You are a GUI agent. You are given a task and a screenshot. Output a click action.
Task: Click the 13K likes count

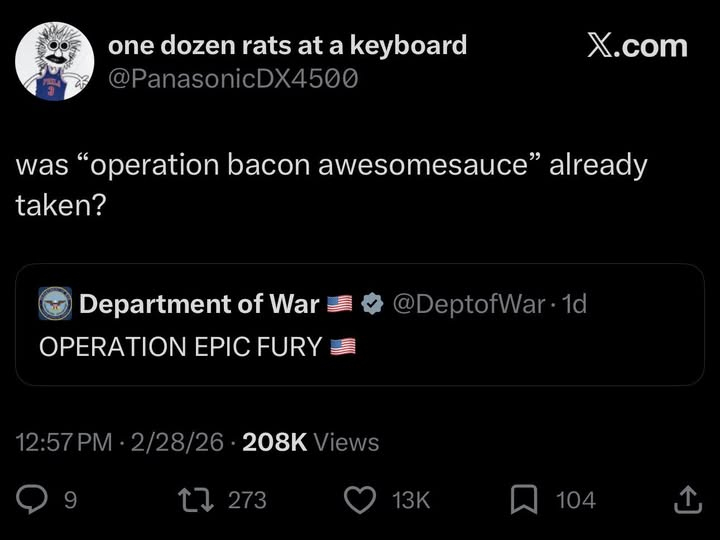pos(411,500)
